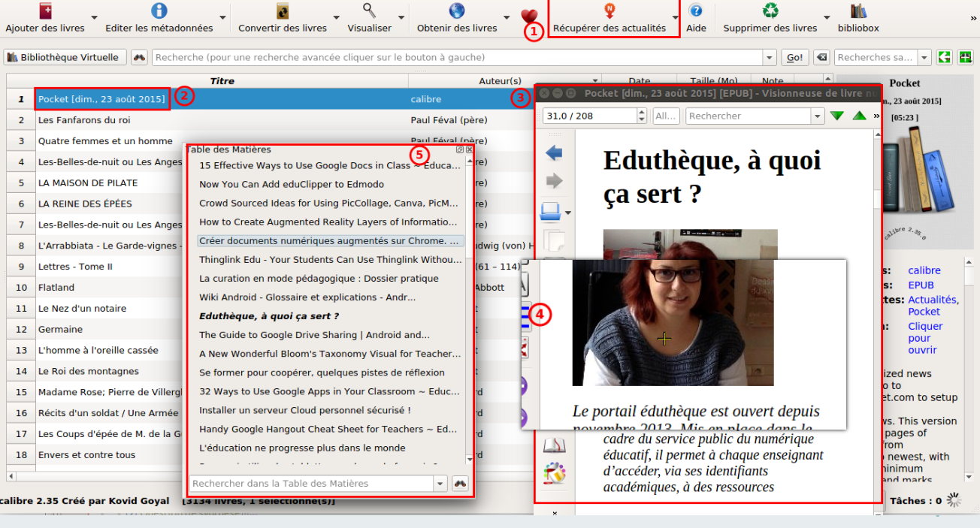Click the Bibliothèque Virtuelle button
This screenshot has height=528, width=980.
(x=64, y=57)
